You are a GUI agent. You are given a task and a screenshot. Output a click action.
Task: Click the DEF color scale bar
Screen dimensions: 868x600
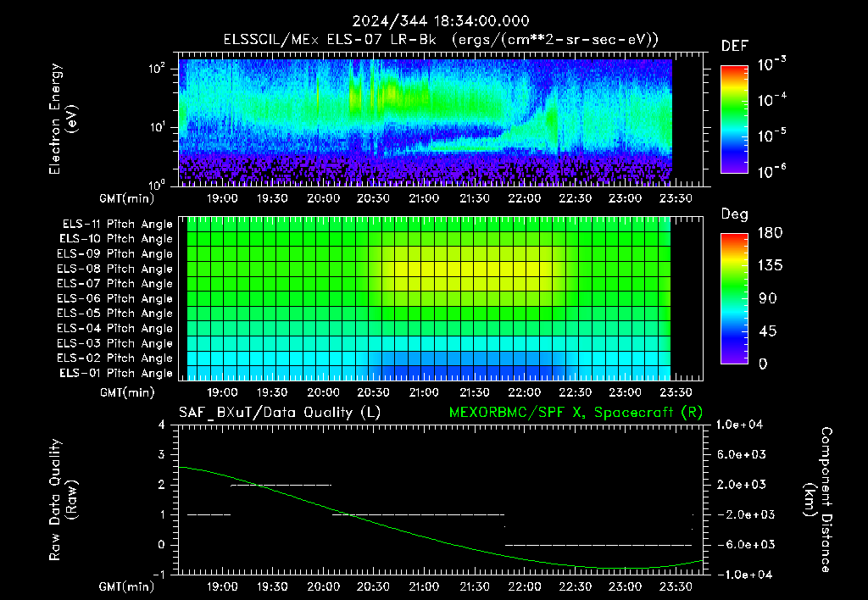click(734, 119)
